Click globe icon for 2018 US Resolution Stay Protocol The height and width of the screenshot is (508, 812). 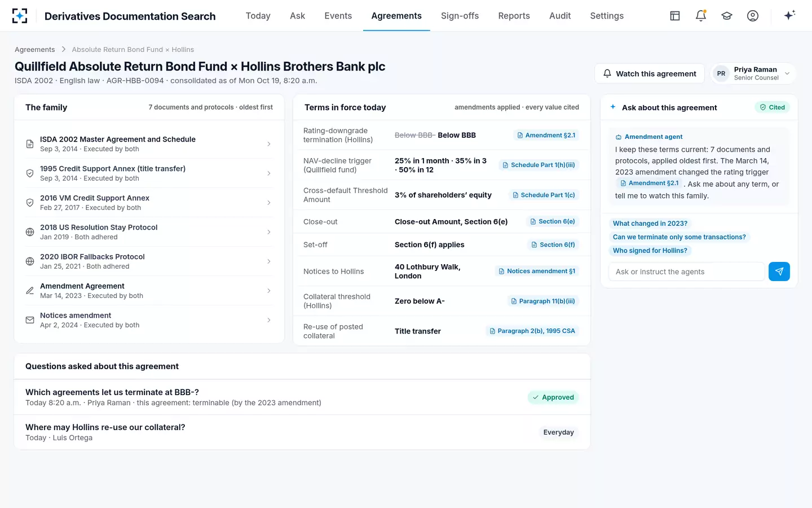tap(30, 232)
